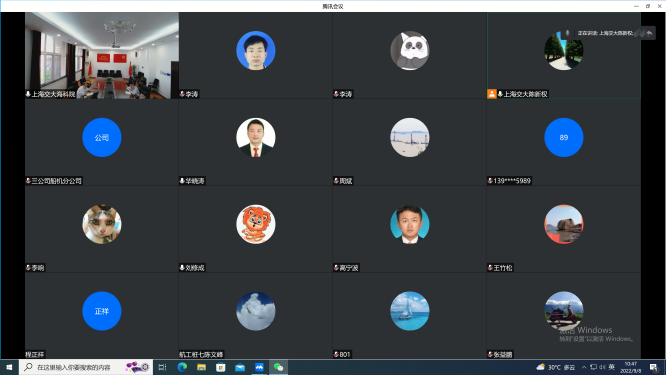The width and height of the screenshot is (666, 375).
Task: Click the Tencent Meeting taskbar icon
Action: [x=259, y=367]
